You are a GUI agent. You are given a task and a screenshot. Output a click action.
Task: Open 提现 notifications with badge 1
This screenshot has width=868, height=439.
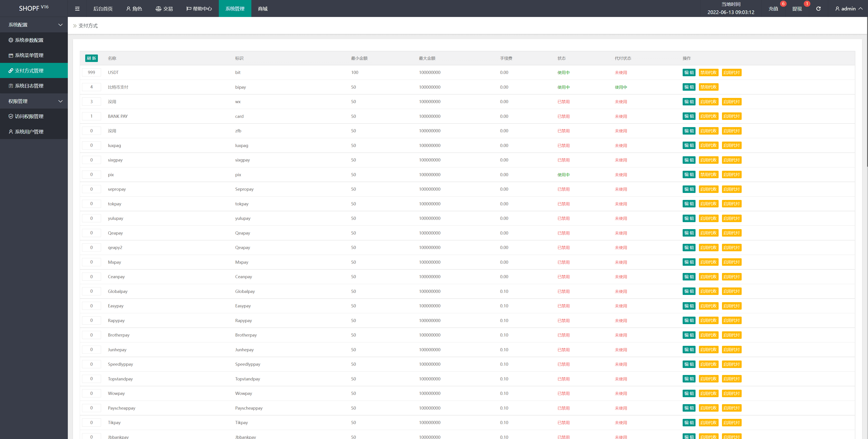tap(797, 9)
